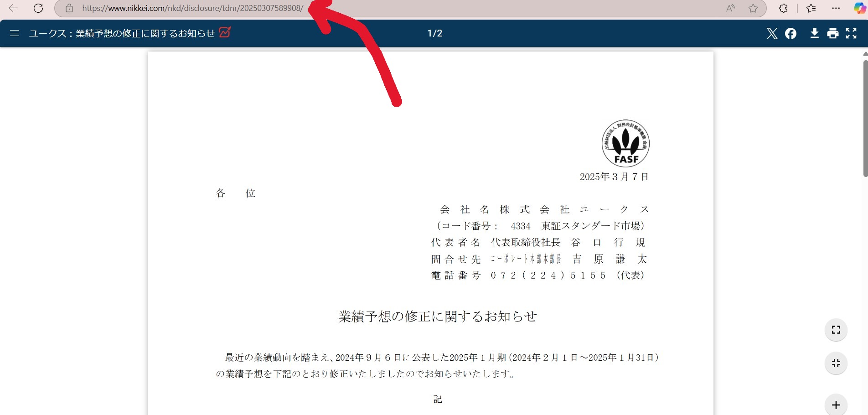Click the date 2025年3月7日
The height and width of the screenshot is (415, 868).
pos(614,177)
